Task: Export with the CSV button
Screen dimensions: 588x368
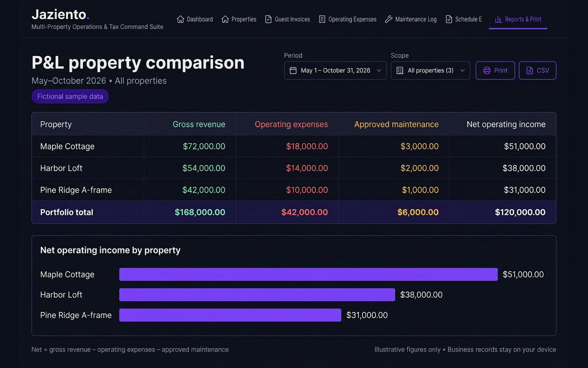Action: (x=537, y=70)
